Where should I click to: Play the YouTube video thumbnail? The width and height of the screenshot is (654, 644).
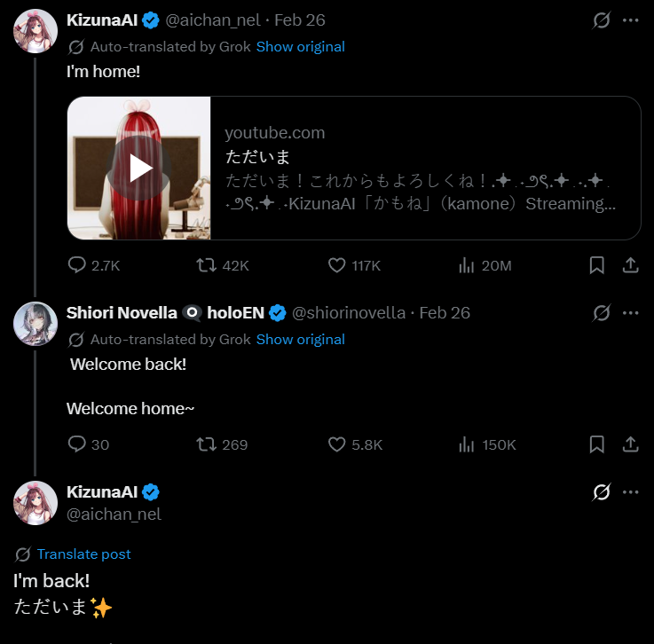click(x=140, y=168)
